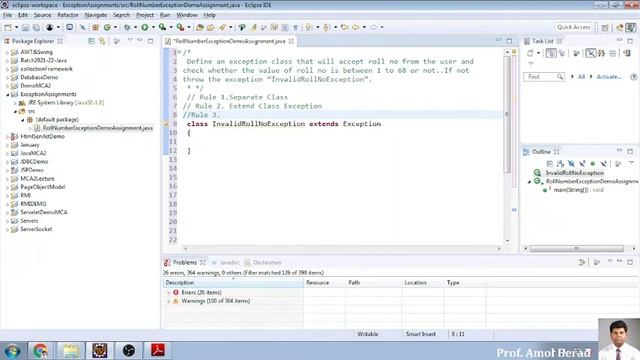Screen dimensions: 640x360
Task: Toggle Hide Static Members in Outline
Action: (582, 164)
